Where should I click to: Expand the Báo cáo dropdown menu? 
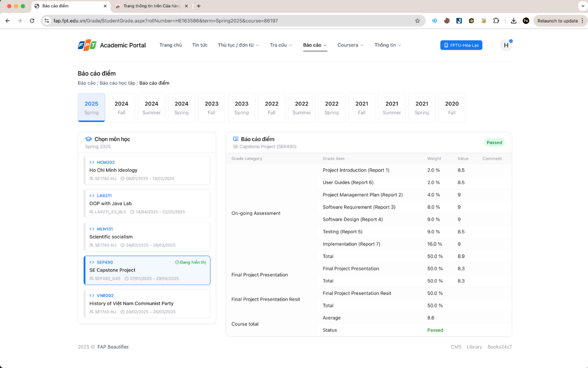pyautogui.click(x=315, y=45)
